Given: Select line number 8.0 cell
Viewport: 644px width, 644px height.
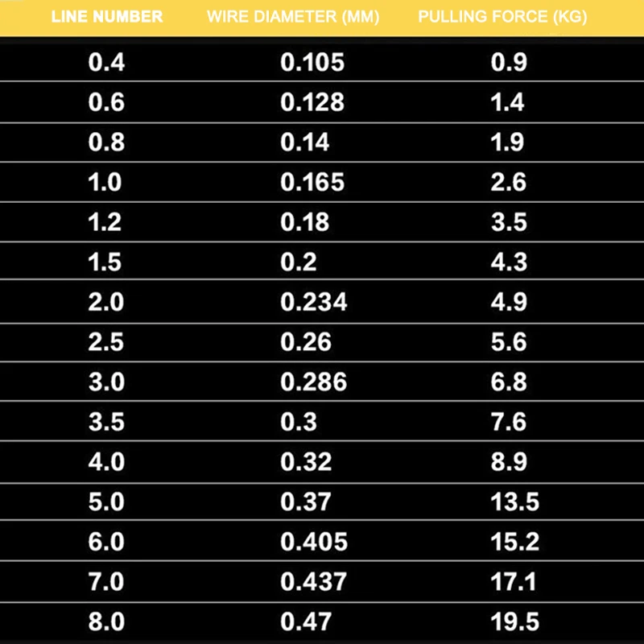Looking at the screenshot, I should pos(106,621).
